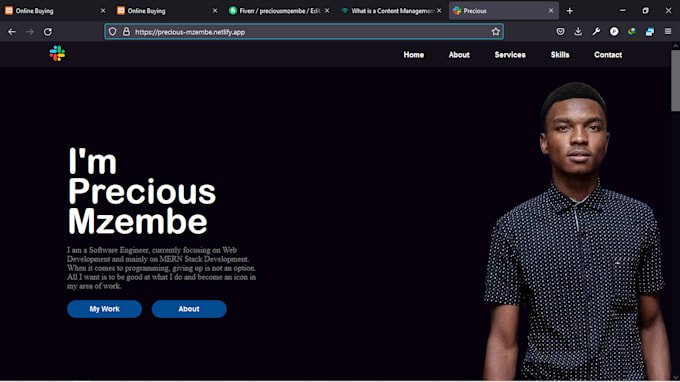Click the blue About button below the bio
Screen dimensions: 680x382
[x=189, y=309]
